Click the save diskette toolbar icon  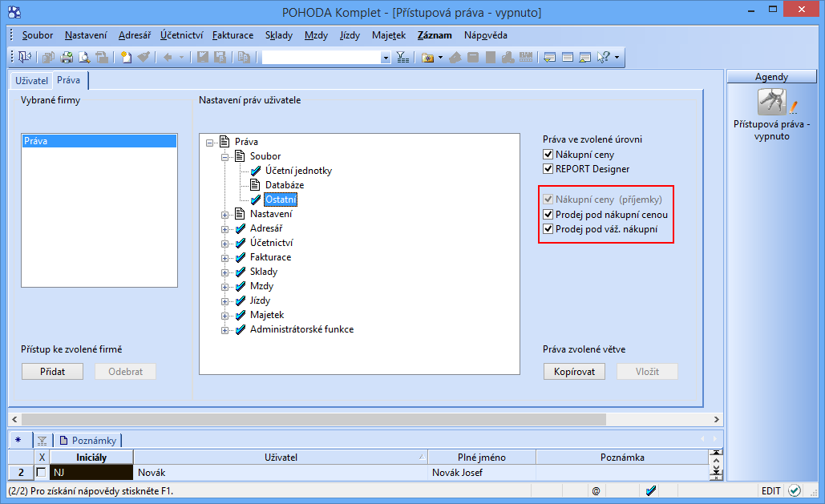tap(203, 57)
